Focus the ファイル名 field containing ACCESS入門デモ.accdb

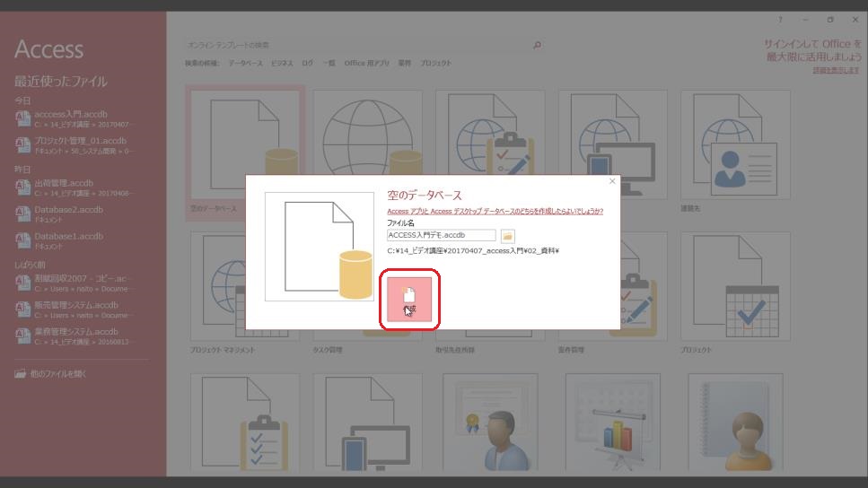pyautogui.click(x=442, y=235)
